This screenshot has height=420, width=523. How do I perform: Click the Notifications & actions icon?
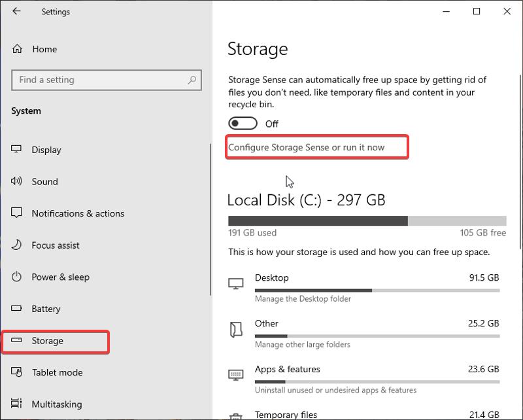pos(18,213)
